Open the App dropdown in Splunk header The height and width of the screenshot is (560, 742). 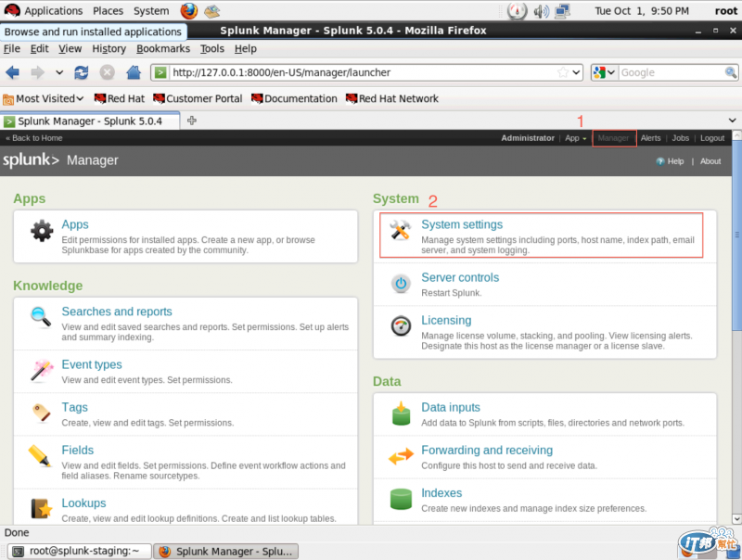click(575, 138)
